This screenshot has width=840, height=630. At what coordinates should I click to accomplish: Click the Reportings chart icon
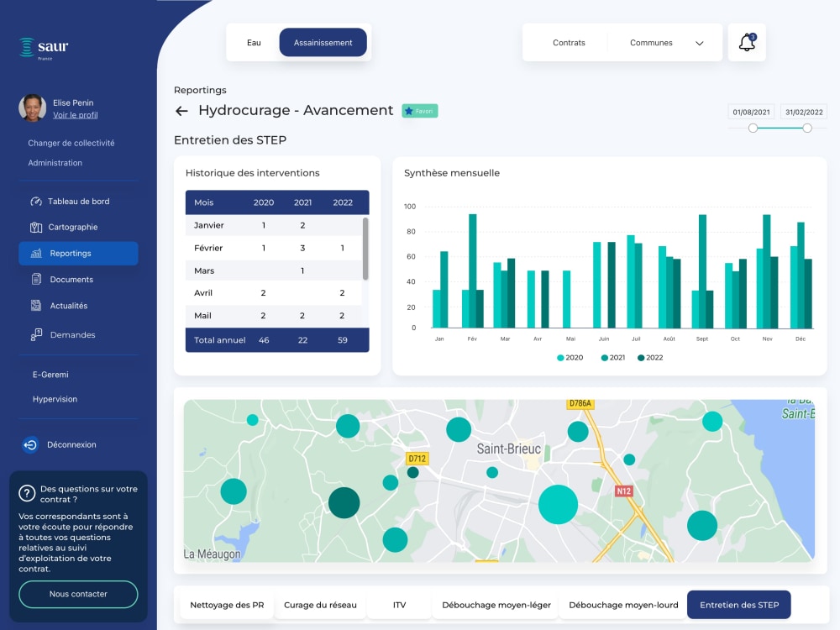click(36, 254)
